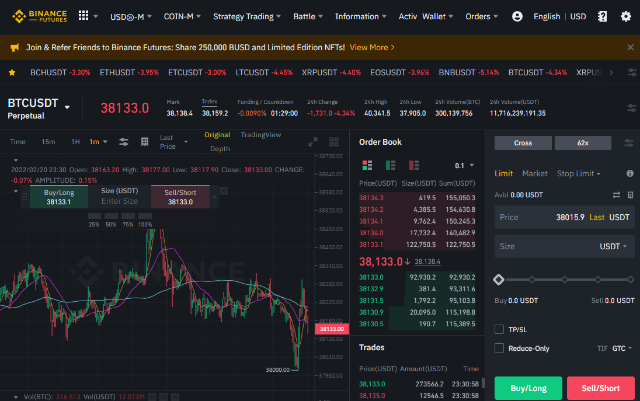The width and height of the screenshot is (640, 401).
Task: Switch margin mode via Cross button
Action: 523,143
